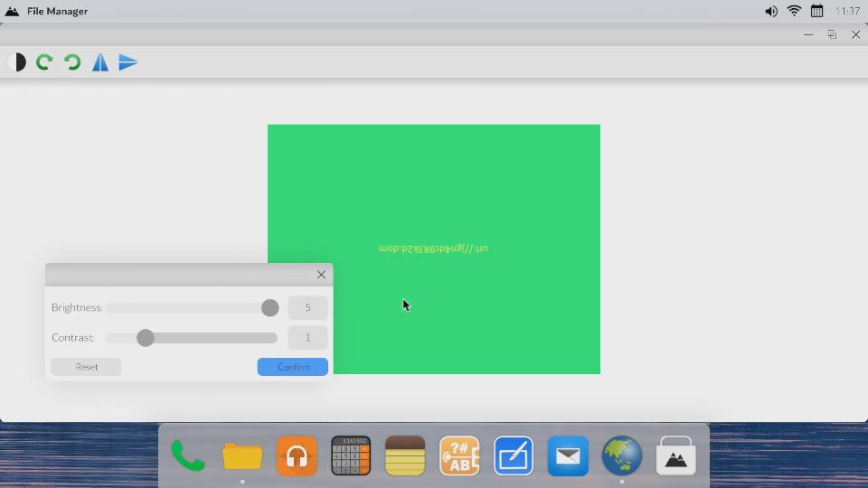Image resolution: width=868 pixels, height=488 pixels.
Task: Select the Contrast value field
Action: click(x=307, y=337)
